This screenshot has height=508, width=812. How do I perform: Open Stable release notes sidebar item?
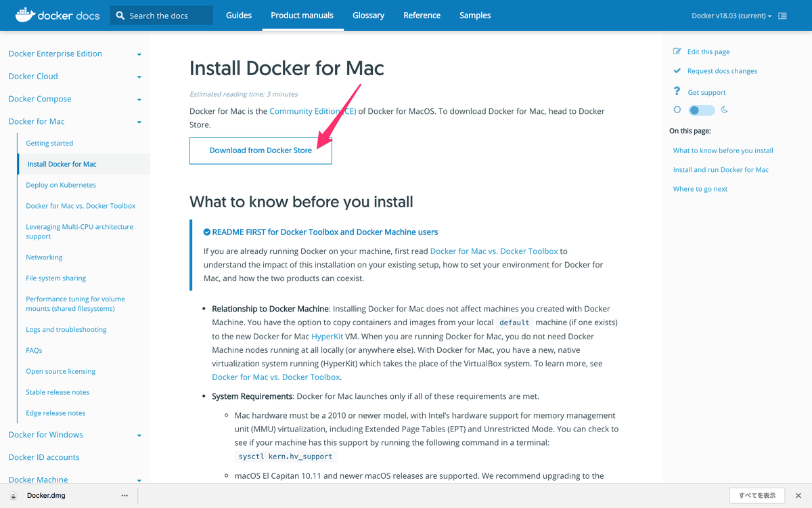pos(58,392)
